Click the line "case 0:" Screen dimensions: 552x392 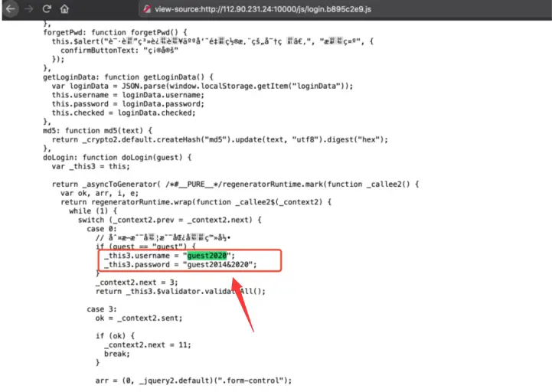tap(102, 229)
